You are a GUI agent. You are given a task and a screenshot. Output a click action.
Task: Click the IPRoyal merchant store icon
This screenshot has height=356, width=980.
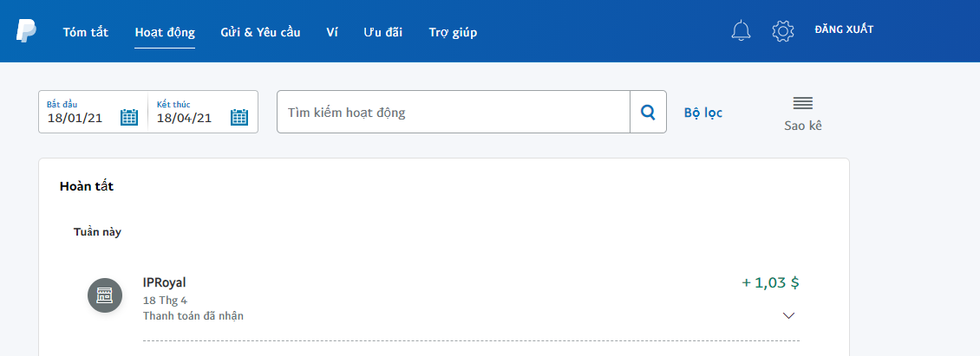(x=105, y=296)
